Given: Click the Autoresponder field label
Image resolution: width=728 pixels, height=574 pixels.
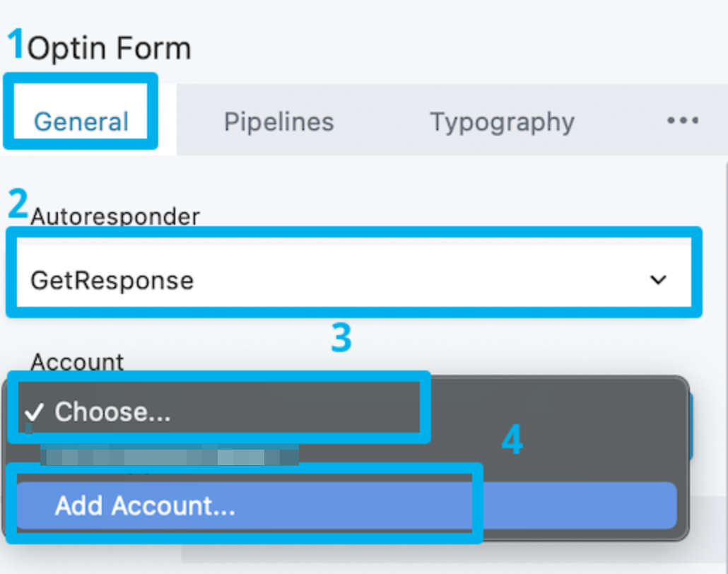Looking at the screenshot, I should click(115, 216).
